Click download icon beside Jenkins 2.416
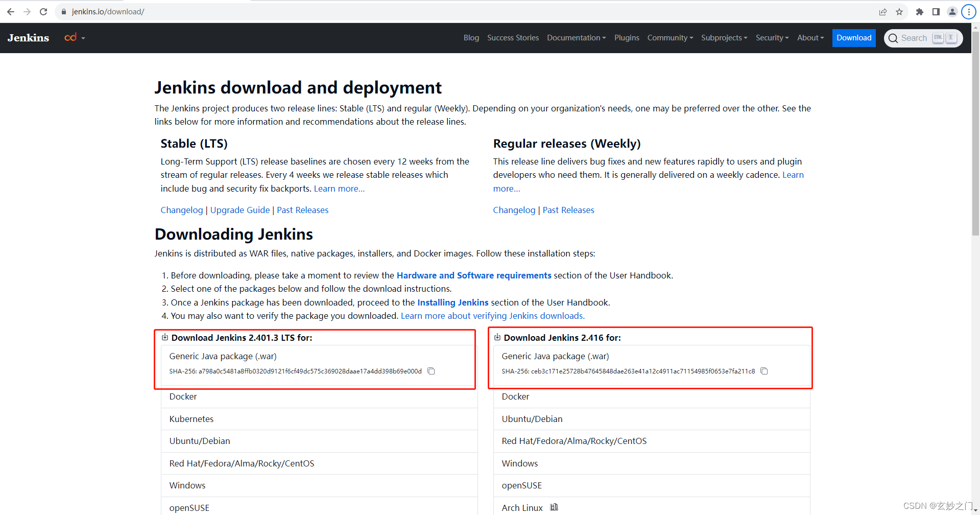The width and height of the screenshot is (980, 515). click(x=497, y=337)
